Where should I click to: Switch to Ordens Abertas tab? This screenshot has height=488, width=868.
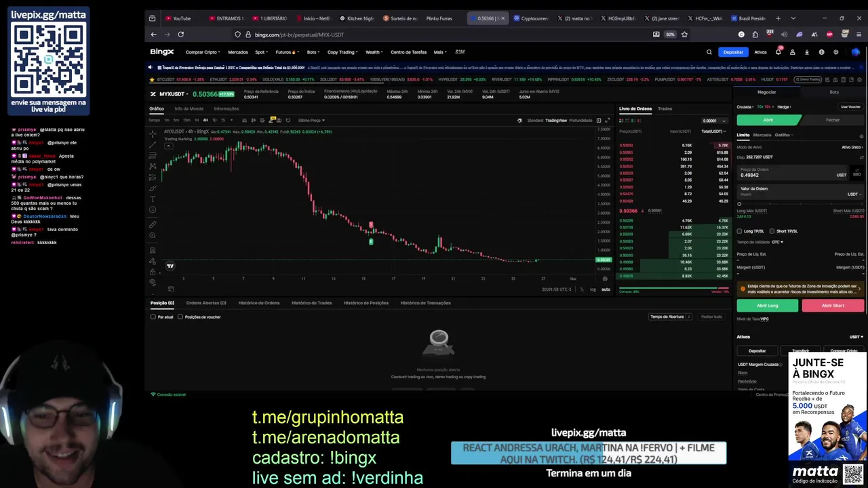[206, 303]
